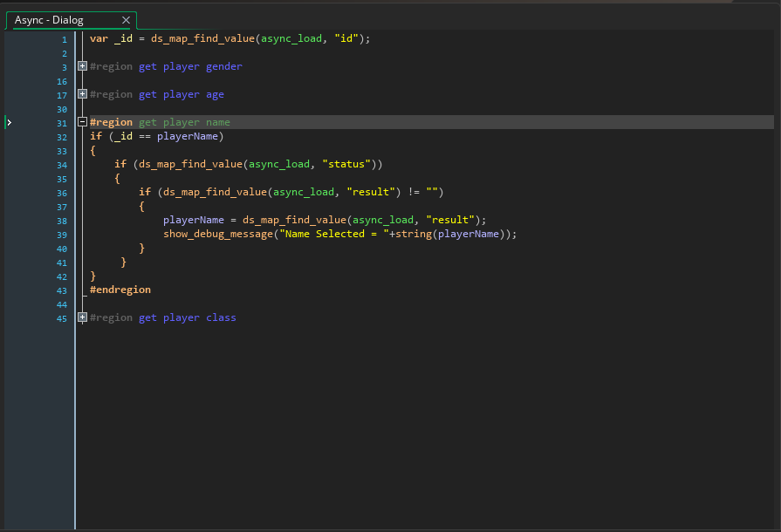Click line number 43 in gutter
This screenshot has width=781, height=532.
click(62, 290)
